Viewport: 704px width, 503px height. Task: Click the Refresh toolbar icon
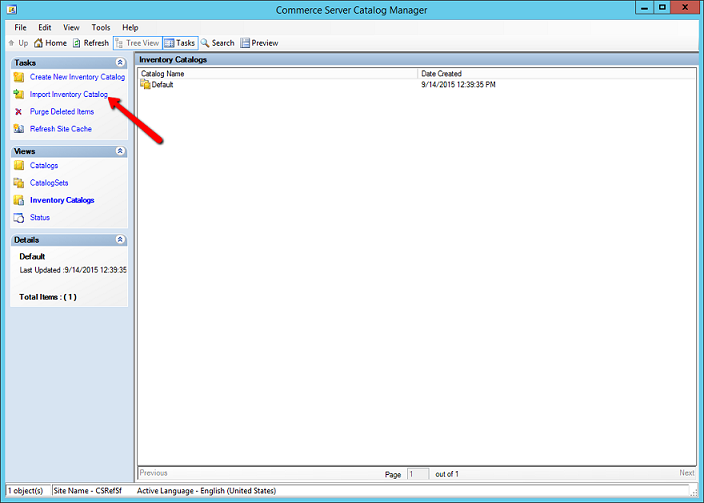(77, 43)
